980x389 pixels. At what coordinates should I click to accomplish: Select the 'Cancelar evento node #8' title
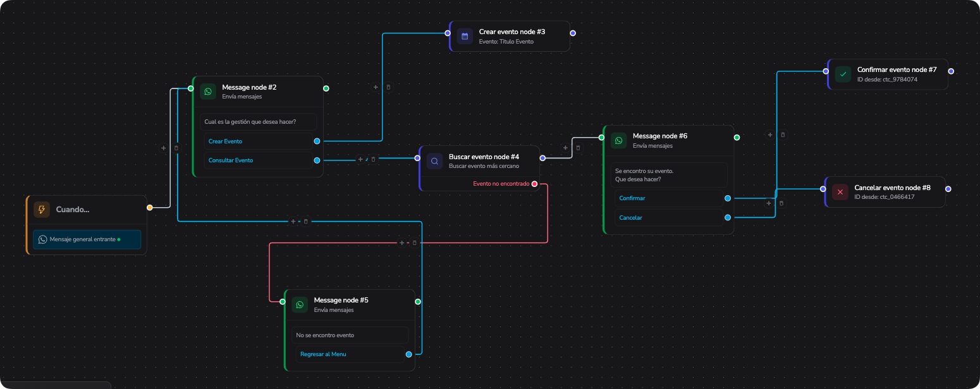pos(892,188)
